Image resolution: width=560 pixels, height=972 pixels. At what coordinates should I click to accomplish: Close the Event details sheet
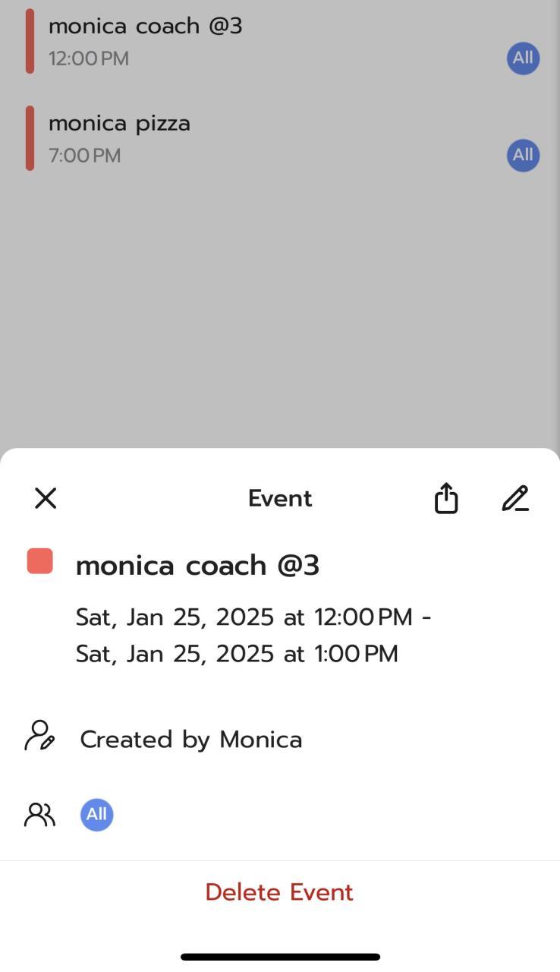(46, 498)
